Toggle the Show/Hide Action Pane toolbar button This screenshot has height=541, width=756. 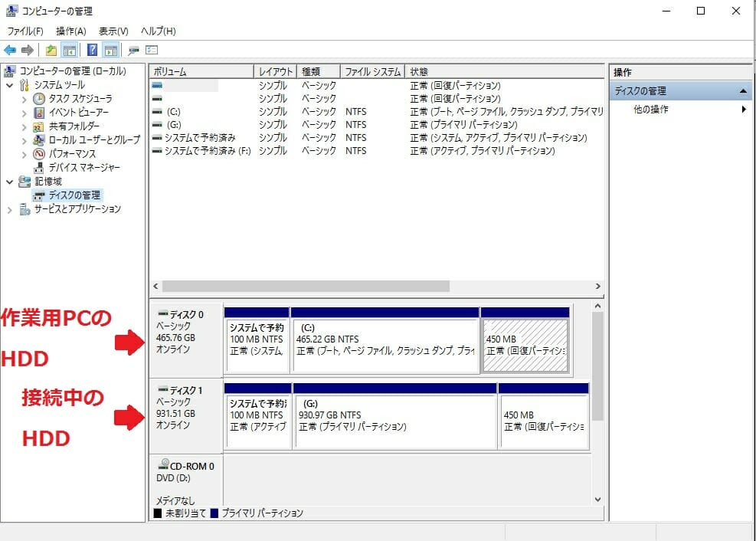[110, 51]
